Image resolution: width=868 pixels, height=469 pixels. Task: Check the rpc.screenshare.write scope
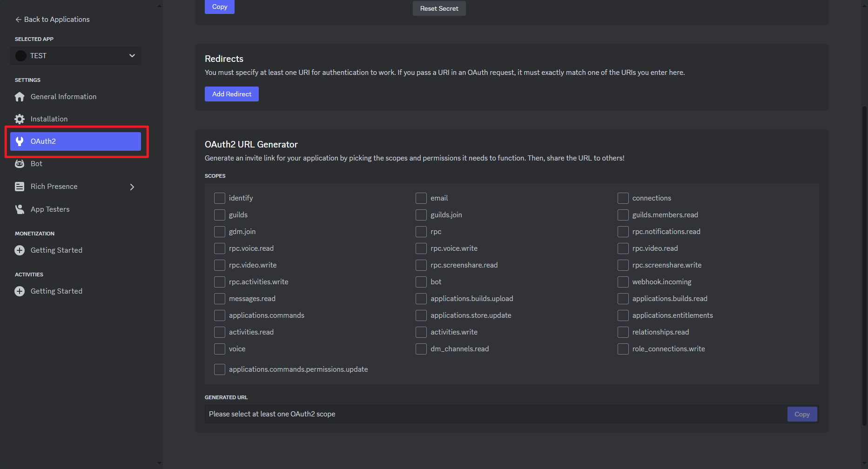click(623, 265)
